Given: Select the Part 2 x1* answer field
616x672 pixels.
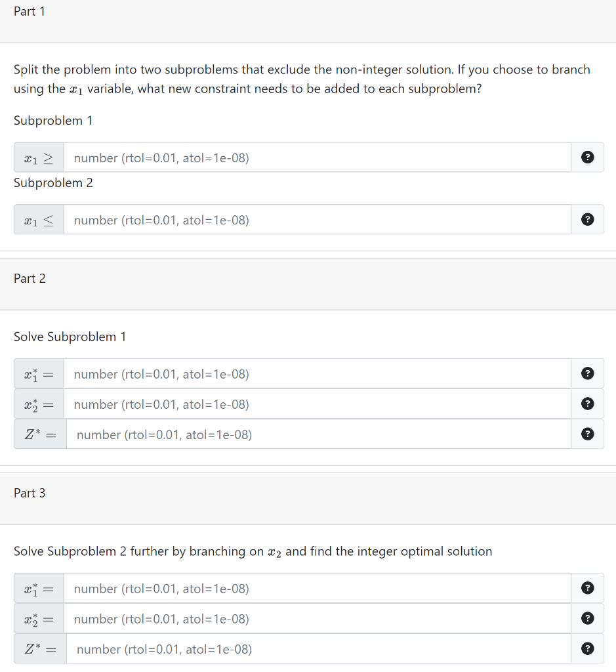Looking at the screenshot, I should pyautogui.click(x=318, y=373).
